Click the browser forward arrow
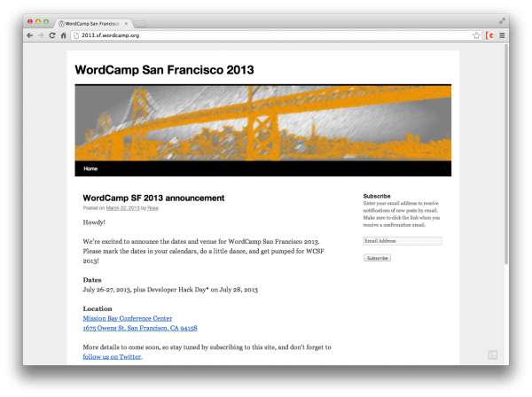This screenshot has height=397, width=532. pyautogui.click(x=41, y=35)
